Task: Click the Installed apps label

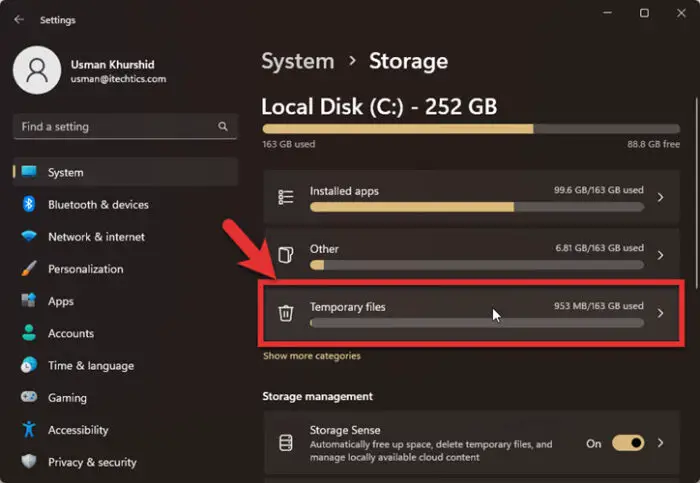Action: point(344,191)
